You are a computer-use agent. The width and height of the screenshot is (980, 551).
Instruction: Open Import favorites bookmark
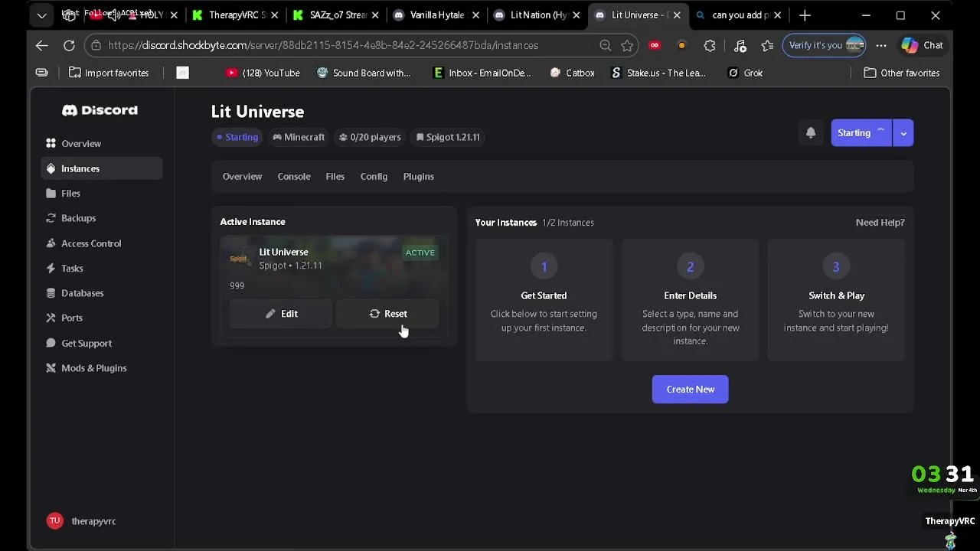(x=108, y=73)
